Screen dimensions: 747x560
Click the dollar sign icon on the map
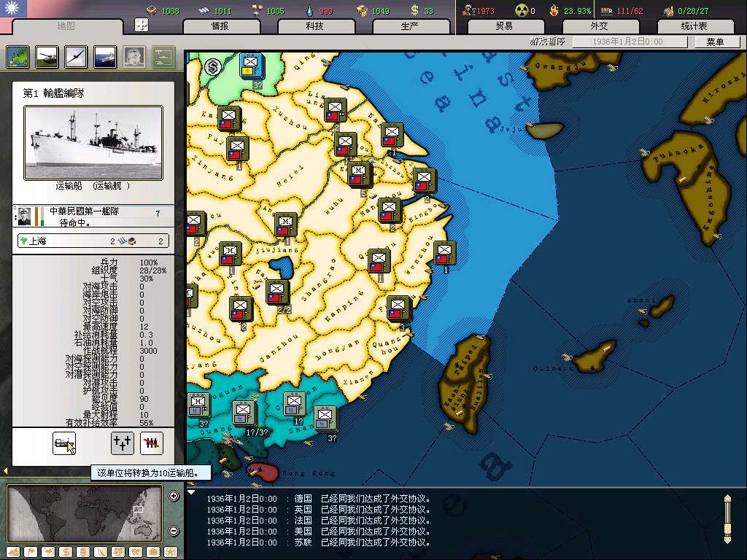[x=213, y=67]
